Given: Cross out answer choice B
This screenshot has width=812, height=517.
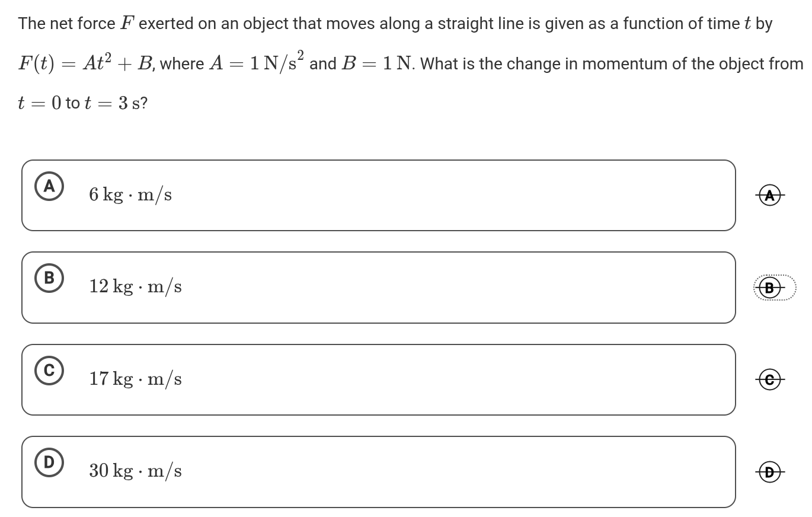Looking at the screenshot, I should click(x=769, y=288).
